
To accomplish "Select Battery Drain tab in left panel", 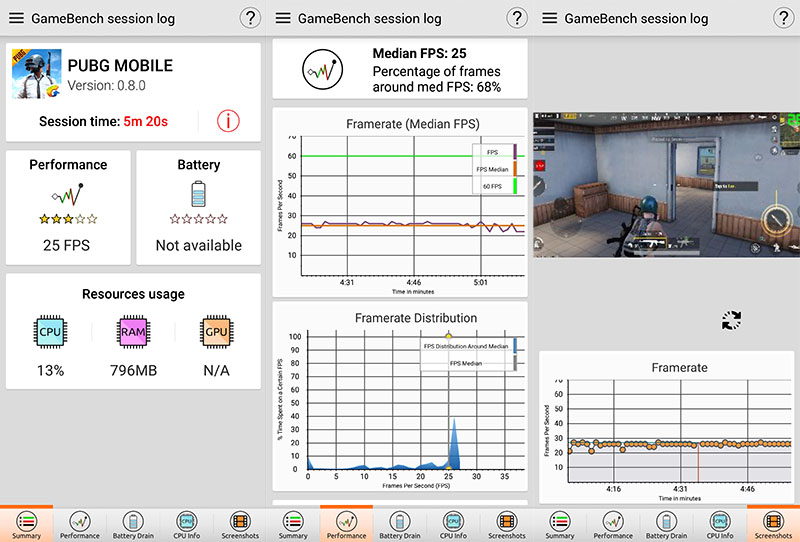I will (x=133, y=525).
